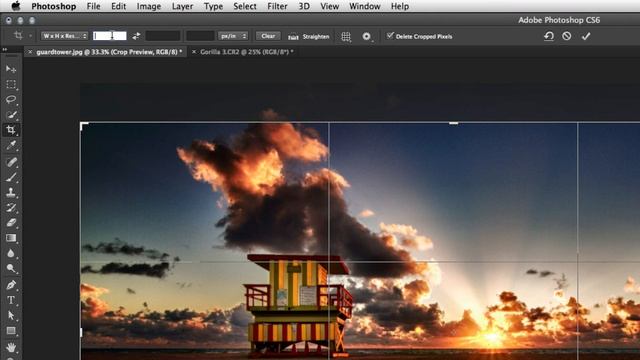
Task: Close the Gorilla 3.CR2 tab
Action: coord(194,52)
